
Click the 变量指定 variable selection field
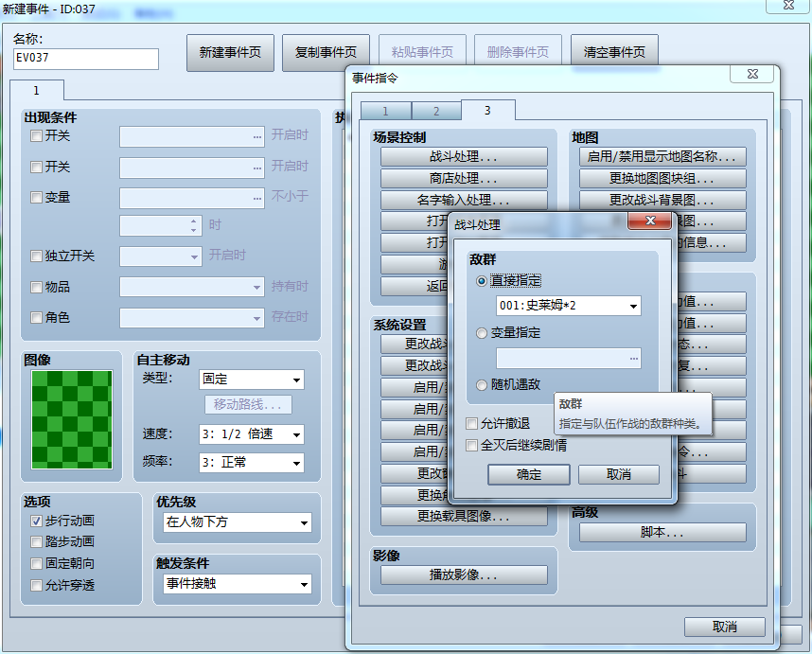point(568,359)
